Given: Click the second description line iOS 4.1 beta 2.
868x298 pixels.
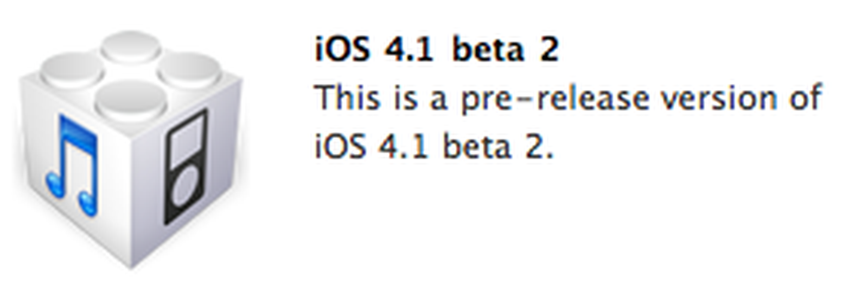Looking at the screenshot, I should (x=434, y=146).
